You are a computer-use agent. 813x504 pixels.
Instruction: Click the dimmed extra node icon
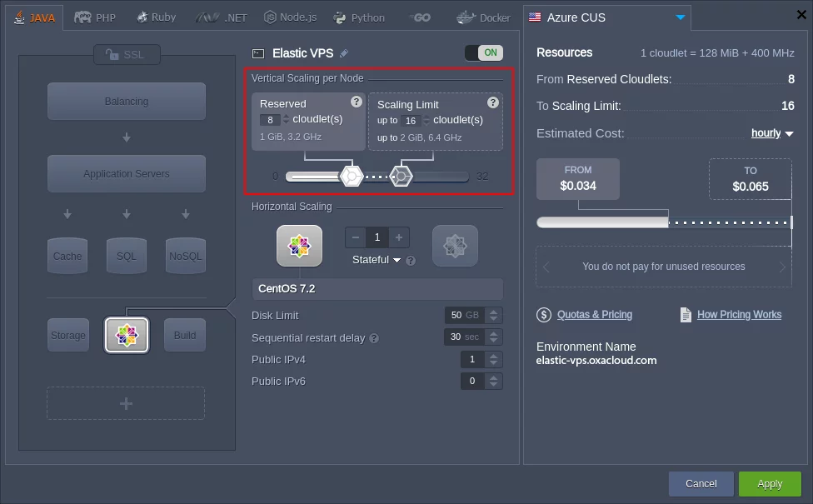point(455,246)
